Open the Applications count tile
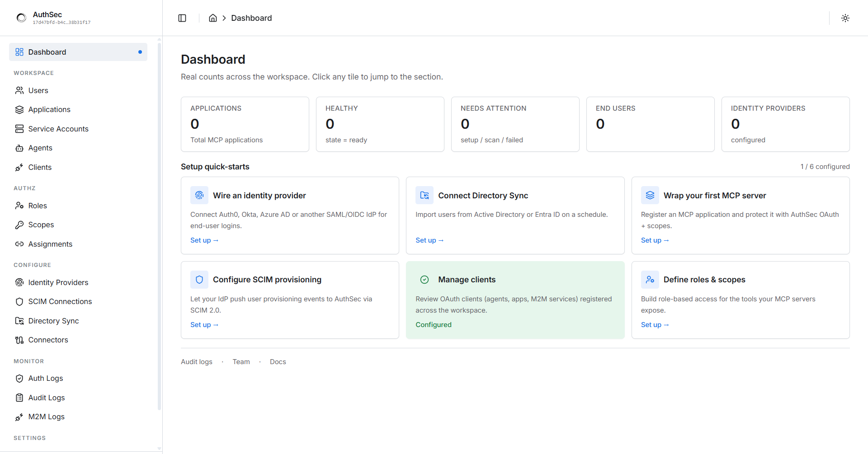This screenshot has width=868, height=454. click(x=245, y=124)
